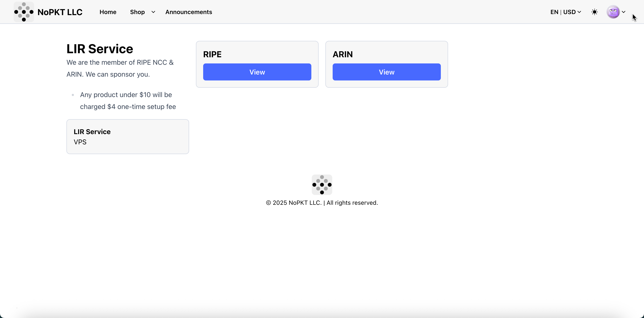This screenshot has height=318, width=644.
Task: Toggle the sun light/dark theme icon
Action: (595, 12)
